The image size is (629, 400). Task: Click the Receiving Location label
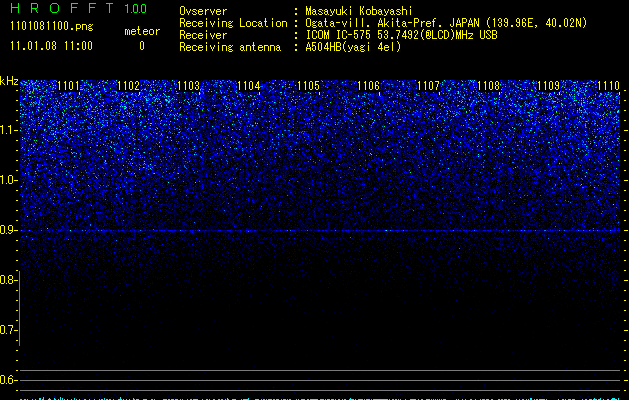pyautogui.click(x=233, y=23)
